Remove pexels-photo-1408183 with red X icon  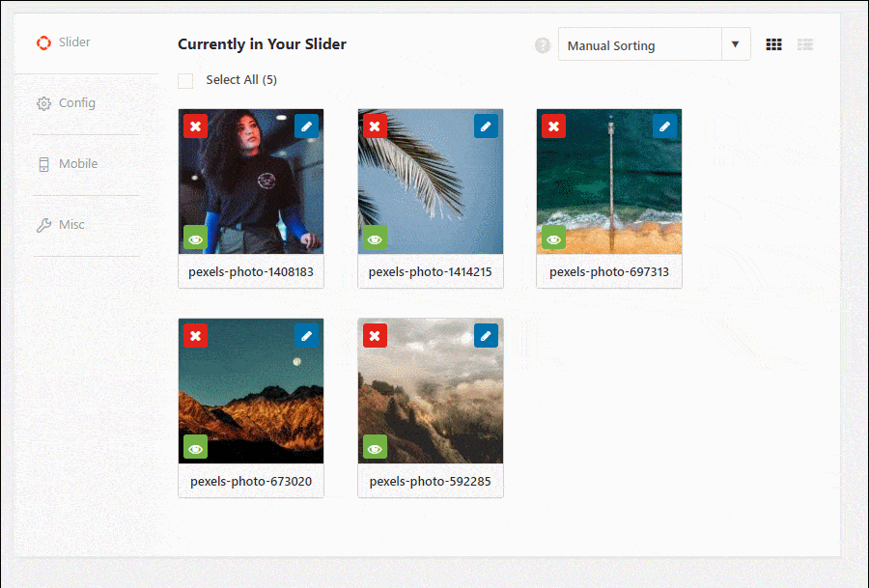(196, 126)
